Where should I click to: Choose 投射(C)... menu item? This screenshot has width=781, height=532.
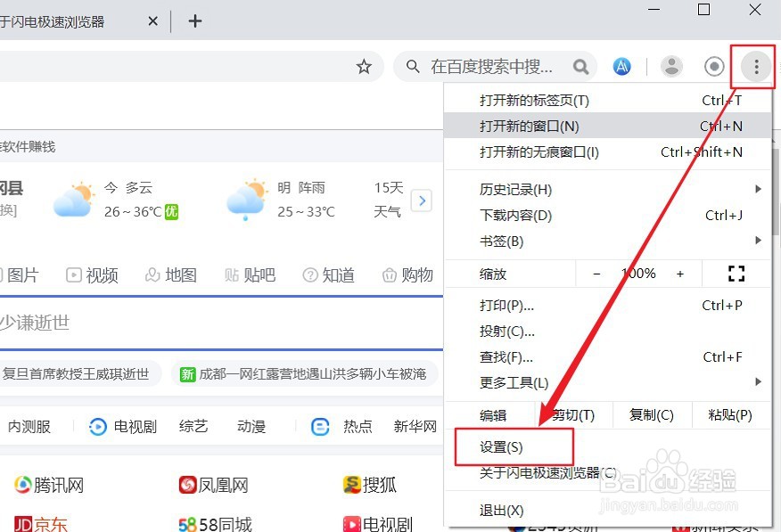click(606, 331)
